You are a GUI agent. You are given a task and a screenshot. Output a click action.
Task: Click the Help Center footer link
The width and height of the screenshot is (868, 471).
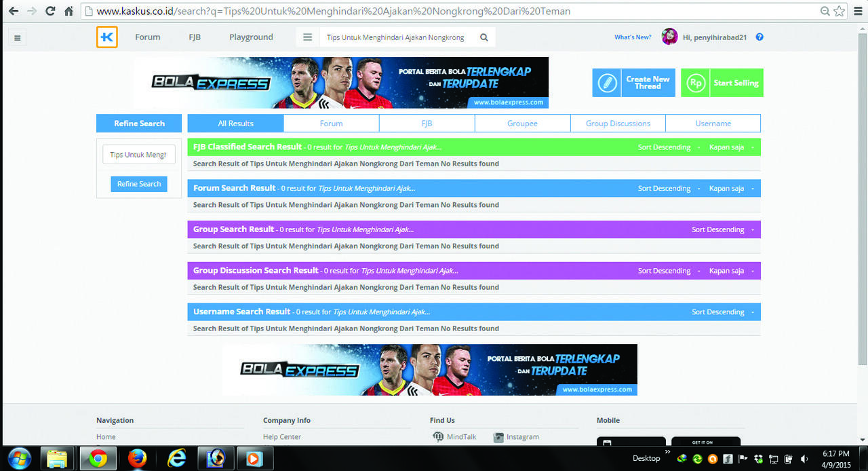point(282,437)
